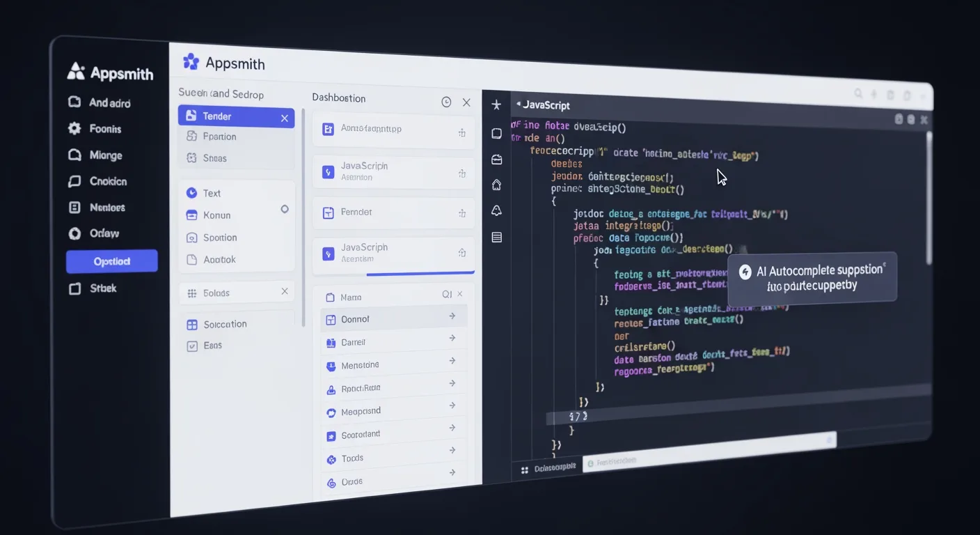Click the lightning icon in the AI Autocomplete popup
Image resolution: width=980 pixels, height=535 pixels.
pyautogui.click(x=745, y=272)
